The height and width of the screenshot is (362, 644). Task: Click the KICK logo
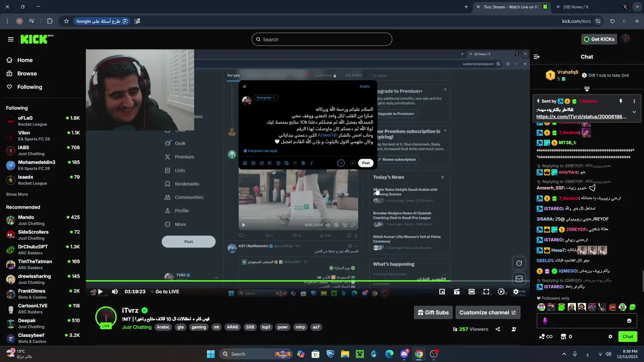coord(36,39)
